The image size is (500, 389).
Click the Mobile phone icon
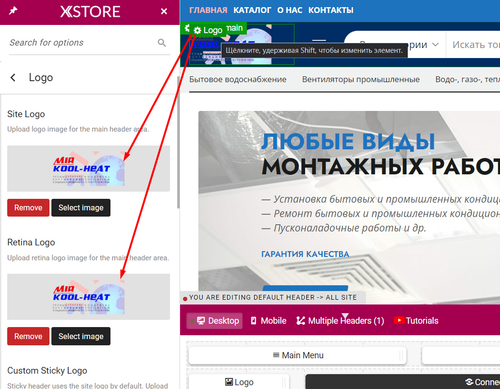point(253,321)
